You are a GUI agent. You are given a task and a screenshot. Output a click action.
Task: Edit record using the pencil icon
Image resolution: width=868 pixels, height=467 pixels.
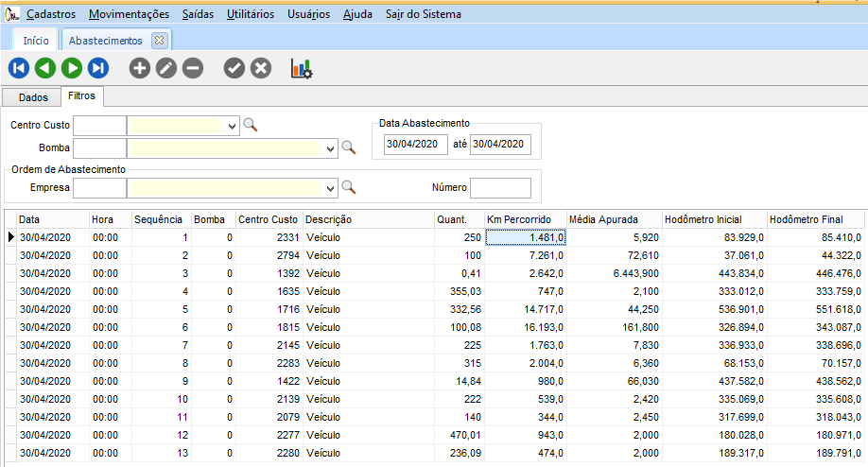pyautogui.click(x=166, y=68)
